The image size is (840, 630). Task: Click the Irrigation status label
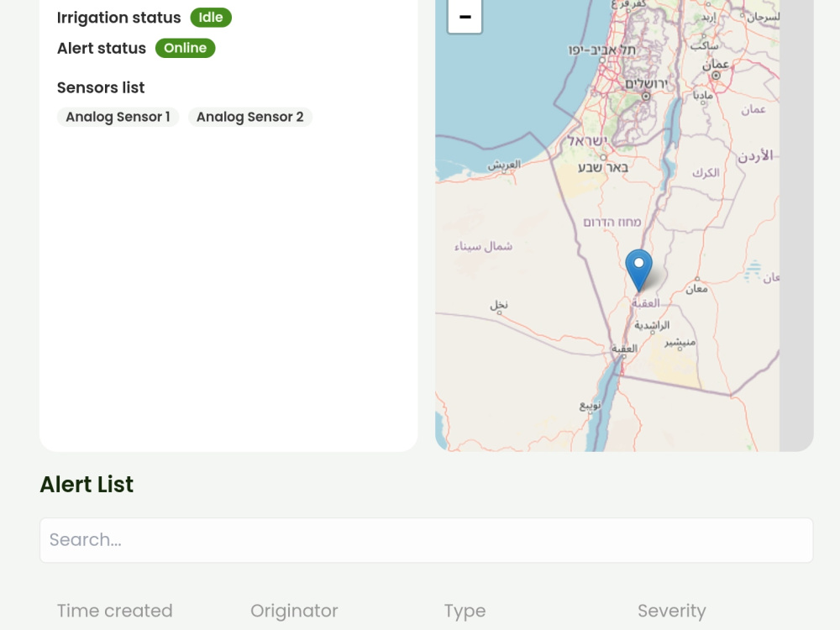pos(119,18)
